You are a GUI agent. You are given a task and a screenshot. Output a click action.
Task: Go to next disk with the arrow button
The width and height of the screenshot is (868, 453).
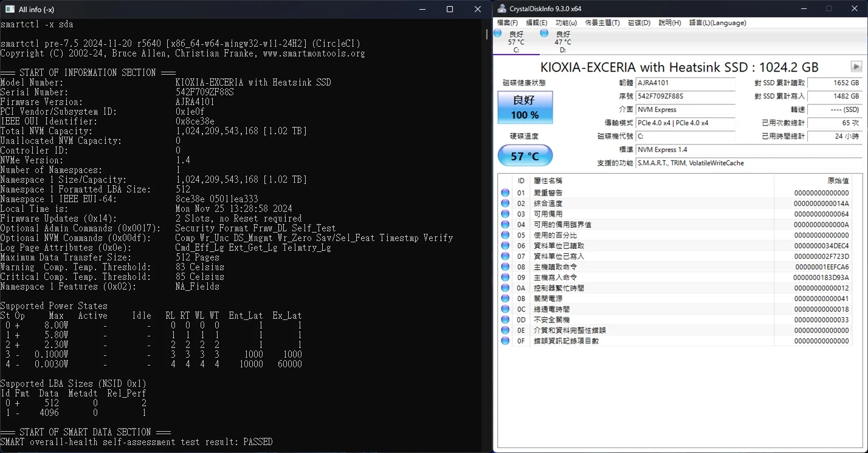856,67
